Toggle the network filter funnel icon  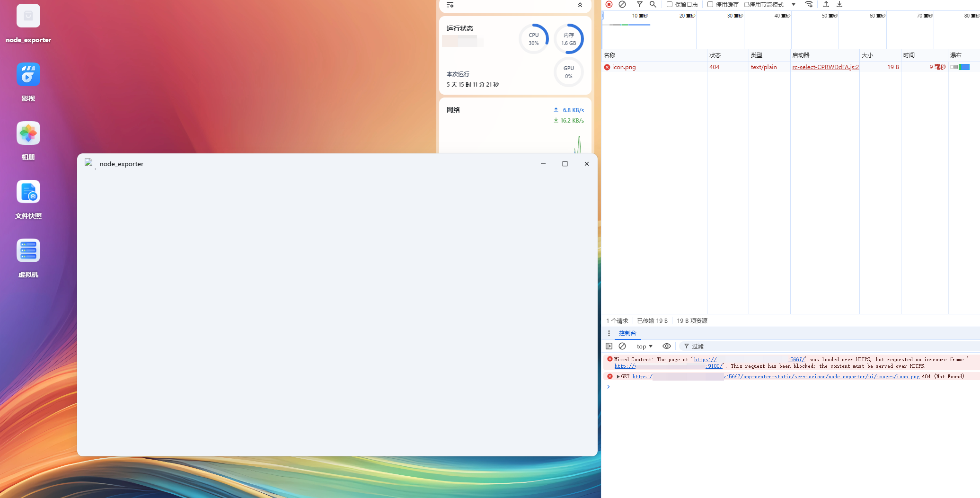640,4
